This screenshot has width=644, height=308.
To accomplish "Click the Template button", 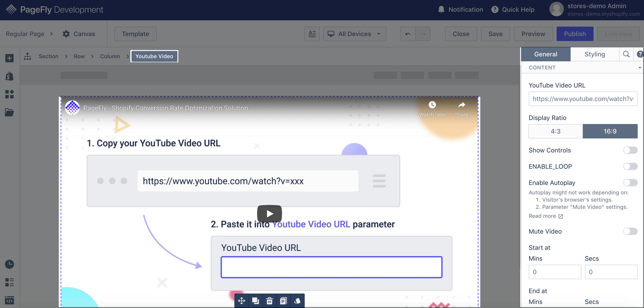I will (135, 34).
